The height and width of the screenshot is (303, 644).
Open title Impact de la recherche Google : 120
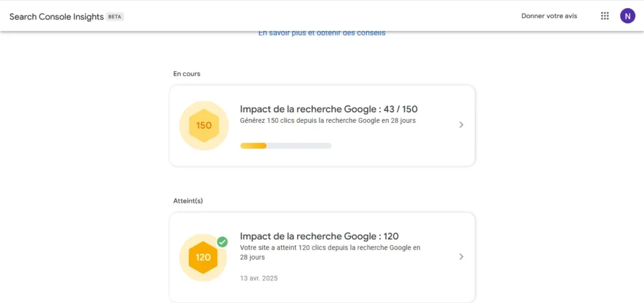click(x=319, y=236)
